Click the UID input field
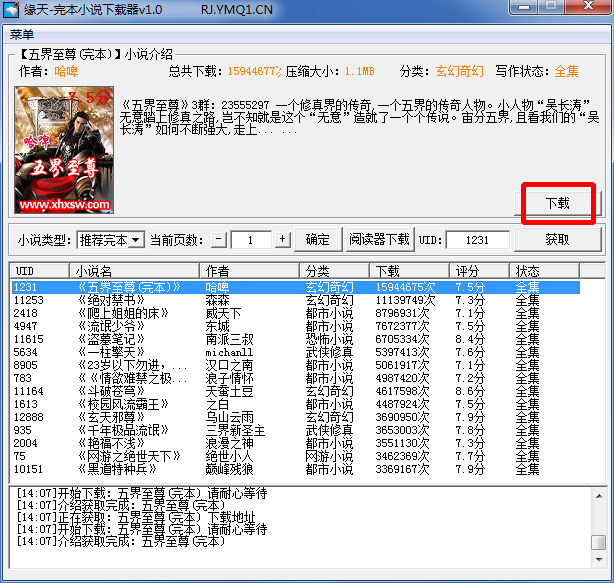 (x=477, y=240)
